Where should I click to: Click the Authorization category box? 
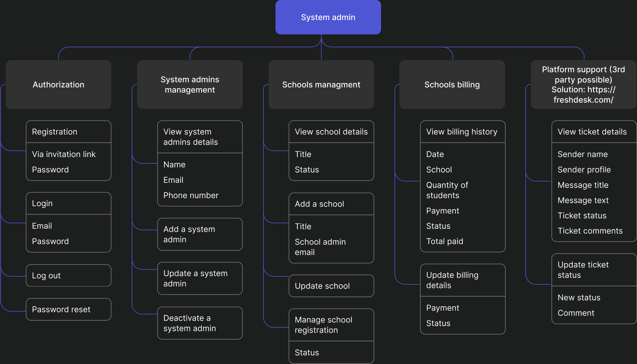coord(58,85)
